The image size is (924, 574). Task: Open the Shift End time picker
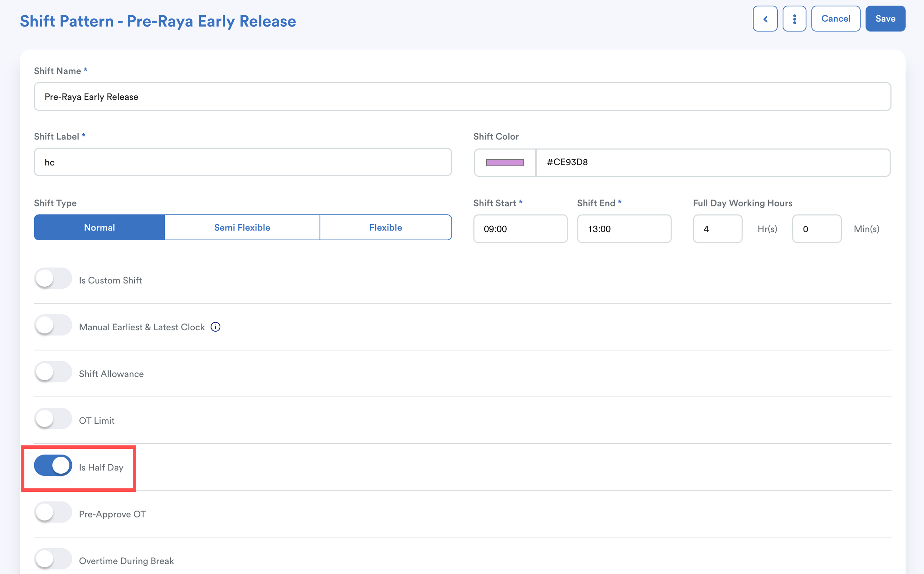pyautogui.click(x=624, y=229)
